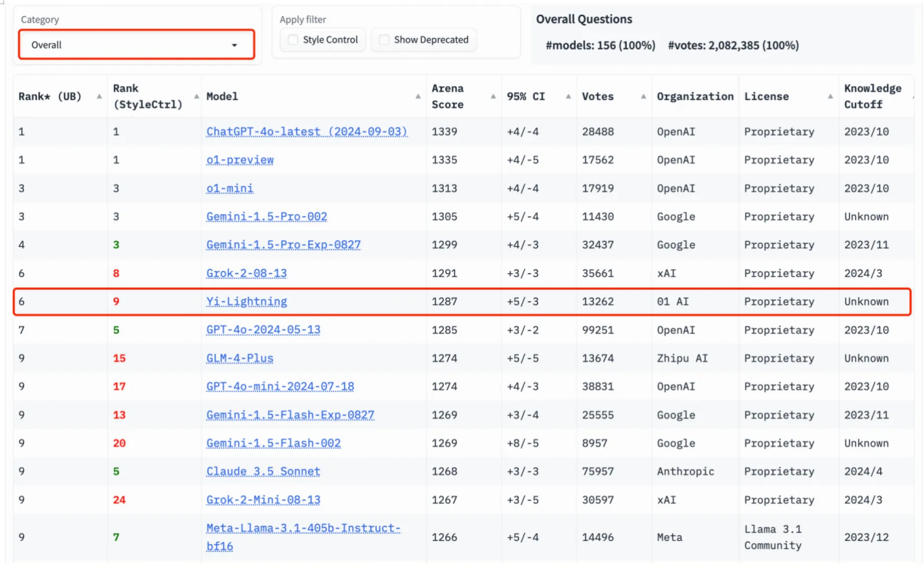This screenshot has width=924, height=568.
Task: Sort by Rank (StyleCtrl) column arrow
Action: 196,96
